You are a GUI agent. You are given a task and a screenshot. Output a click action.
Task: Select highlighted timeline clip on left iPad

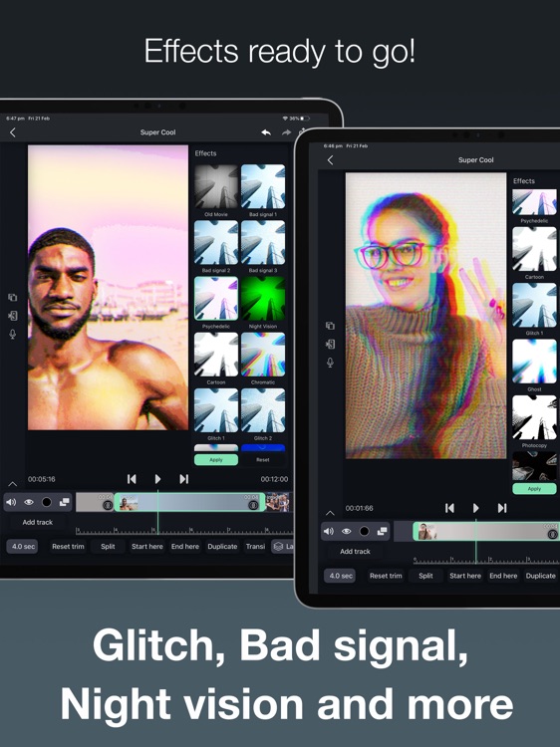click(x=189, y=502)
